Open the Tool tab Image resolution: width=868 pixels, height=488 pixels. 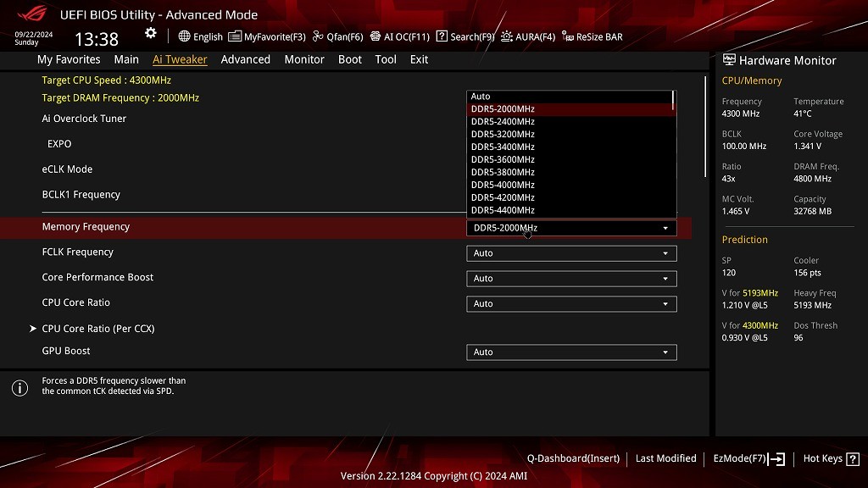click(386, 59)
